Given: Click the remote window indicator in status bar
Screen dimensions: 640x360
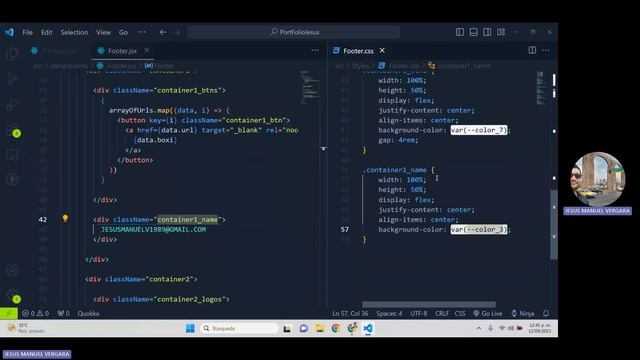Looking at the screenshot, I should [x=9, y=313].
